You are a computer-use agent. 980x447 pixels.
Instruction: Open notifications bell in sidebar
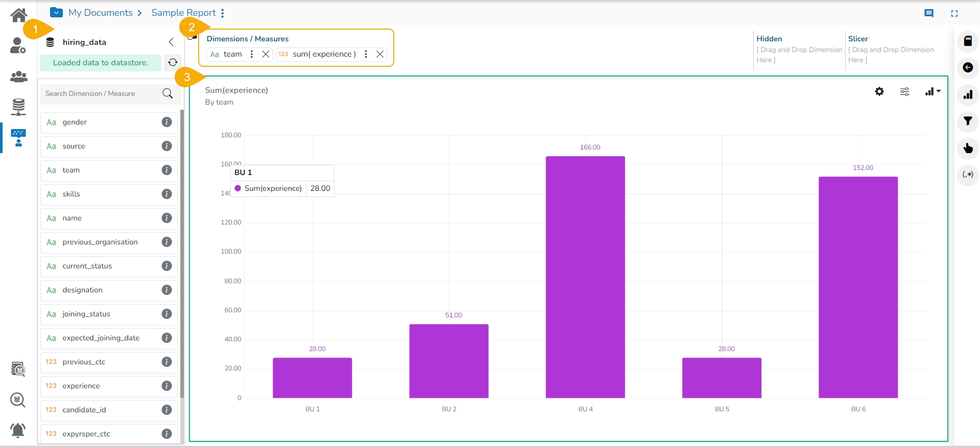point(18,430)
